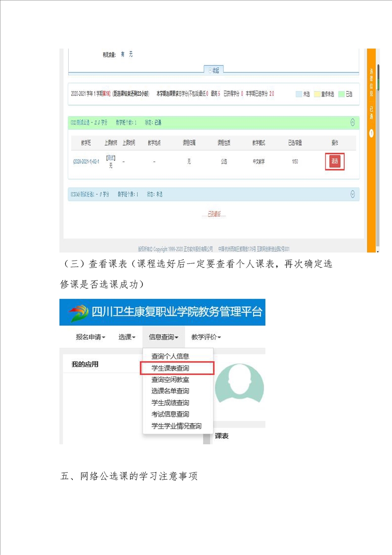Toggle the 信息查询 dropdown menu
Screen dimensions: 392x555
pyautogui.click(x=163, y=337)
